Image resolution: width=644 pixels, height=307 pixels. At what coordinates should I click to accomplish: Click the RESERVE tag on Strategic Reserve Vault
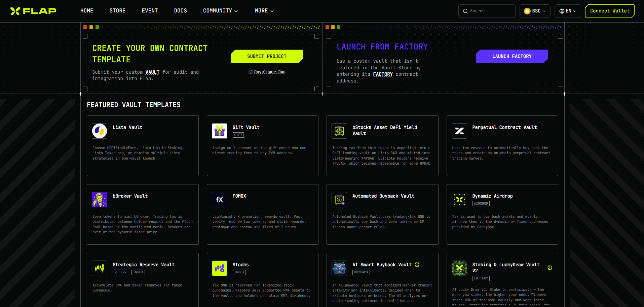121,272
